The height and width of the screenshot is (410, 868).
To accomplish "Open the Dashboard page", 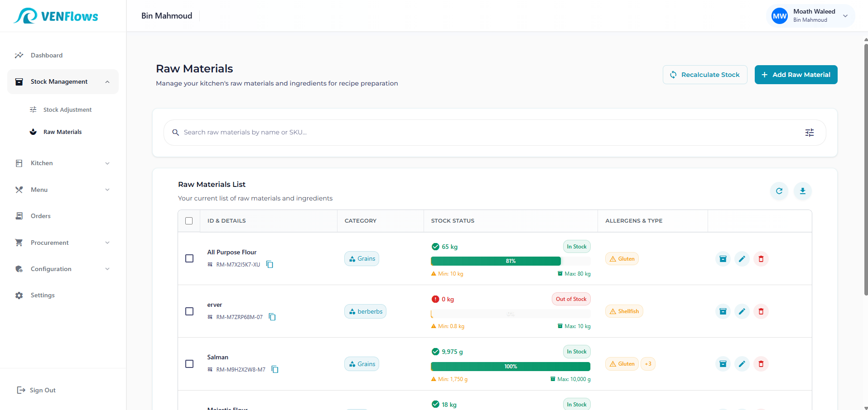I will tap(46, 55).
